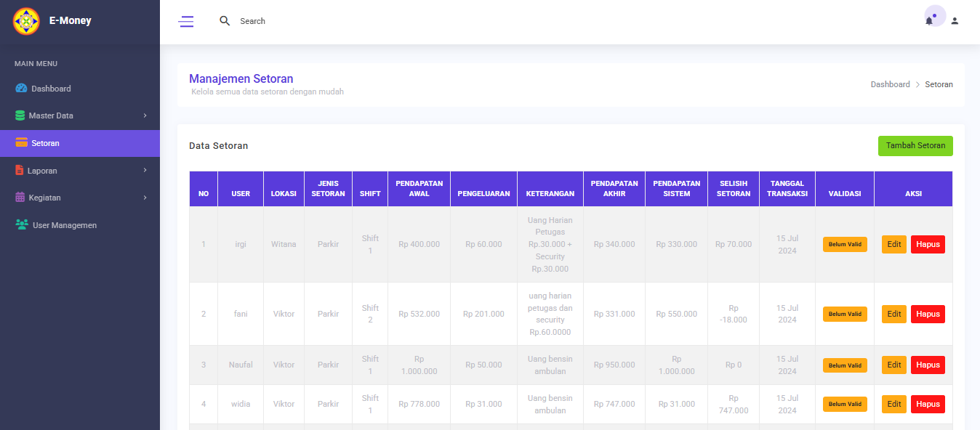Open the notifications bell icon
Image resolution: width=980 pixels, height=430 pixels.
929,21
